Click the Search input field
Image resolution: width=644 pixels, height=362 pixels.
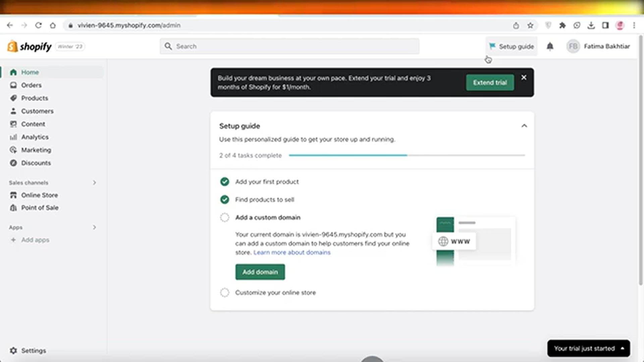(x=289, y=46)
